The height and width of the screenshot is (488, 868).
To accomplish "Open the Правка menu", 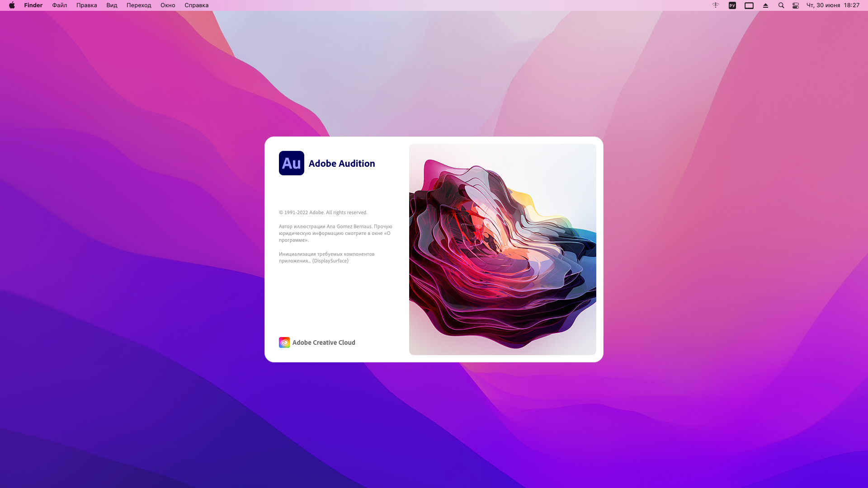I will coord(87,5).
